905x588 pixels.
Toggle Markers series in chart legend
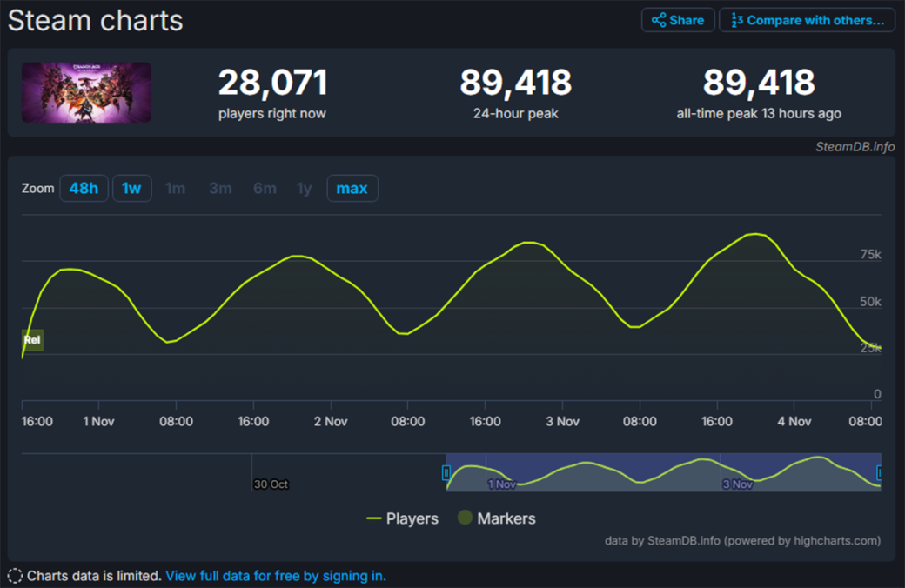pos(496,518)
